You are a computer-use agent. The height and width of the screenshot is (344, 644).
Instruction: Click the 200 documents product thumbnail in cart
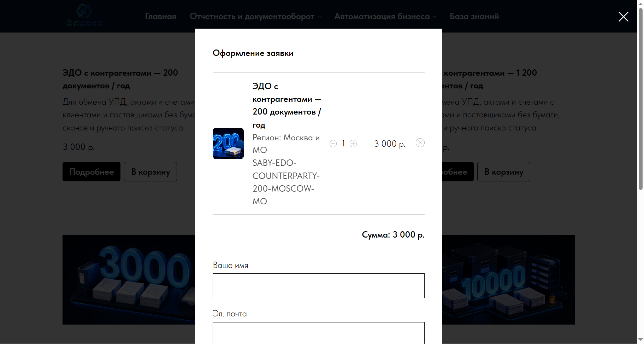click(228, 144)
